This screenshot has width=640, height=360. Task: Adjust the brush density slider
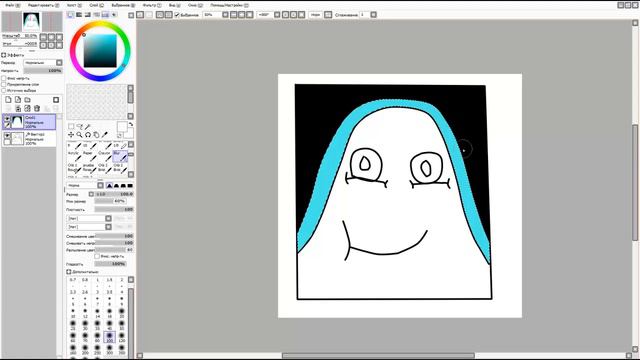pyautogui.click(x=114, y=209)
